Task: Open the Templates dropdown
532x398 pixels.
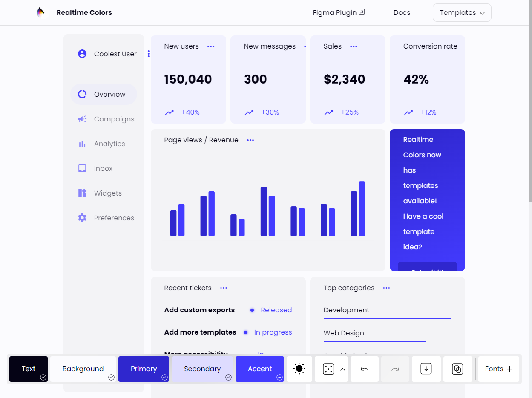Action: point(462,13)
